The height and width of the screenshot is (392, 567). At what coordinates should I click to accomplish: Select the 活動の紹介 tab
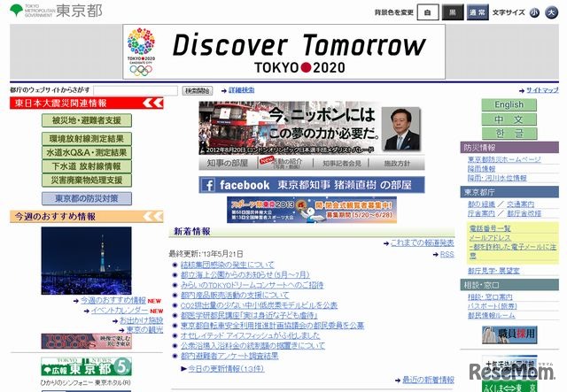[x=285, y=163]
